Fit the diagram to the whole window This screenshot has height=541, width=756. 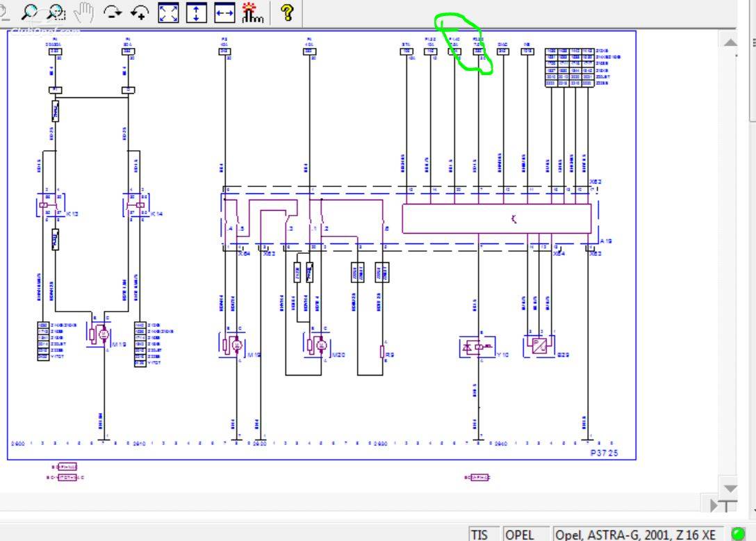click(x=168, y=13)
